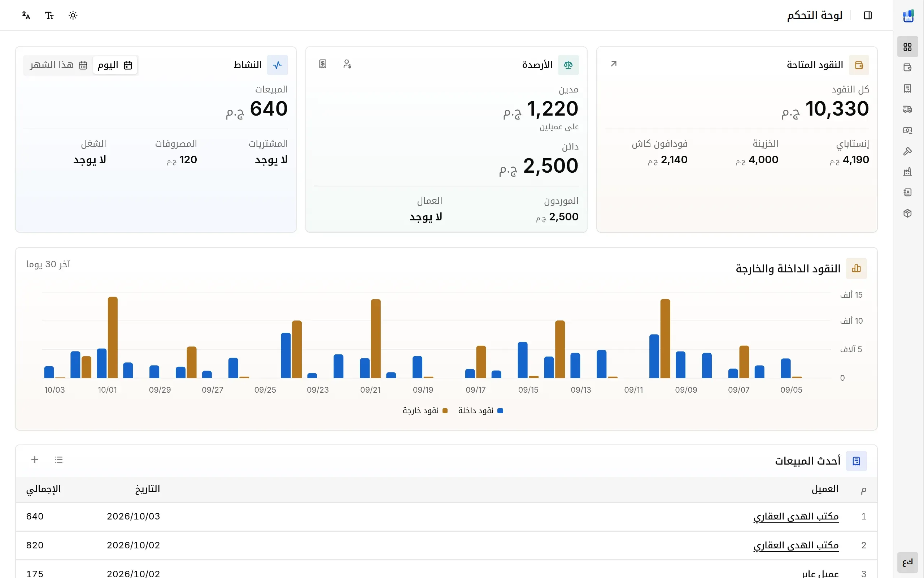The width and height of the screenshot is (924, 578).
Task: Click the balances invoice receipt icon
Action: [323, 64]
